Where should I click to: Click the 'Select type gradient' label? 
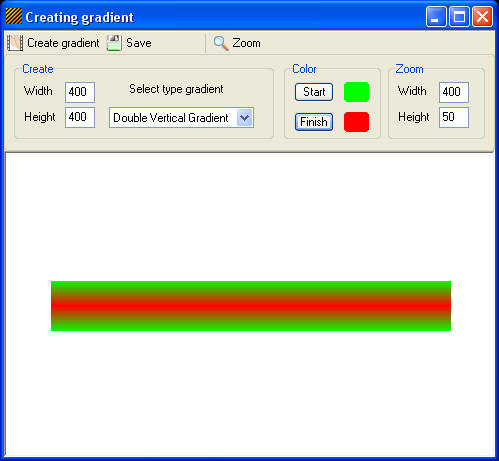(176, 89)
